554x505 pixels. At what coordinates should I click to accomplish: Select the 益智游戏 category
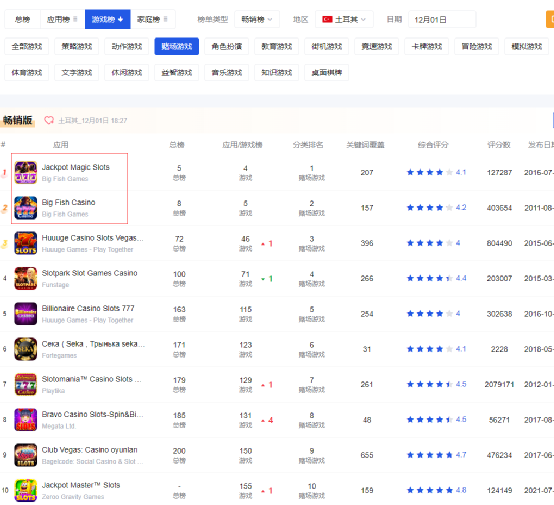[177, 72]
